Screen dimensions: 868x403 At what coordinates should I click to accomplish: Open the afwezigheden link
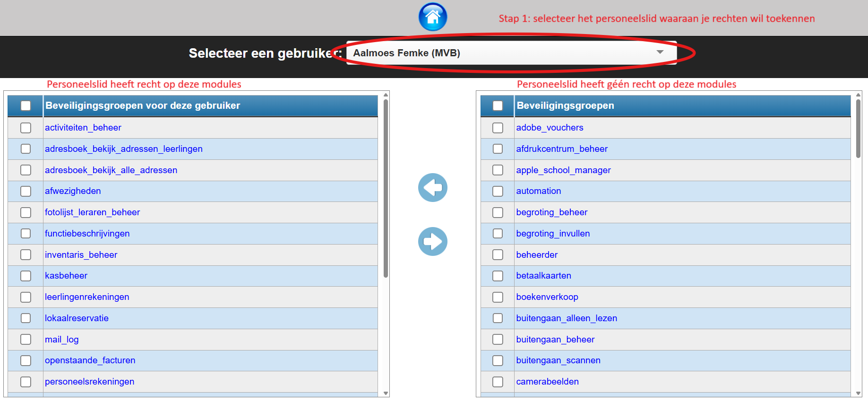73,191
